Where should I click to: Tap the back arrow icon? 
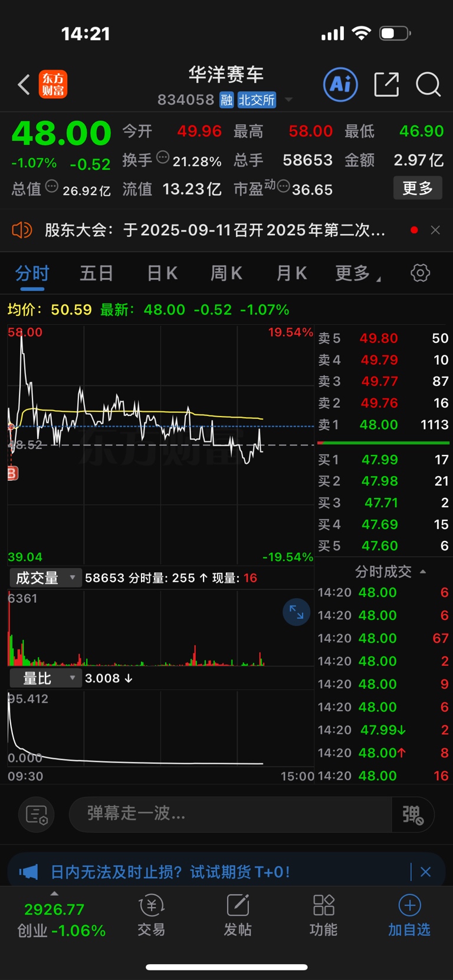(24, 85)
